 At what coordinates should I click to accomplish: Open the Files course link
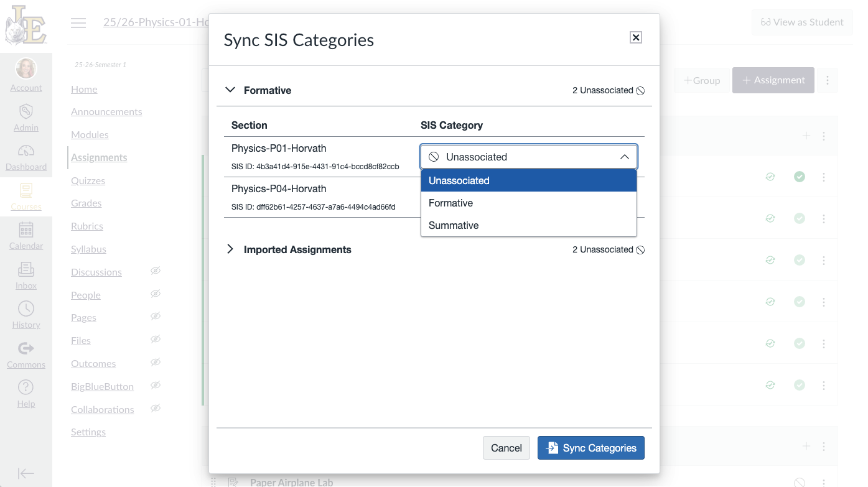[x=81, y=341]
